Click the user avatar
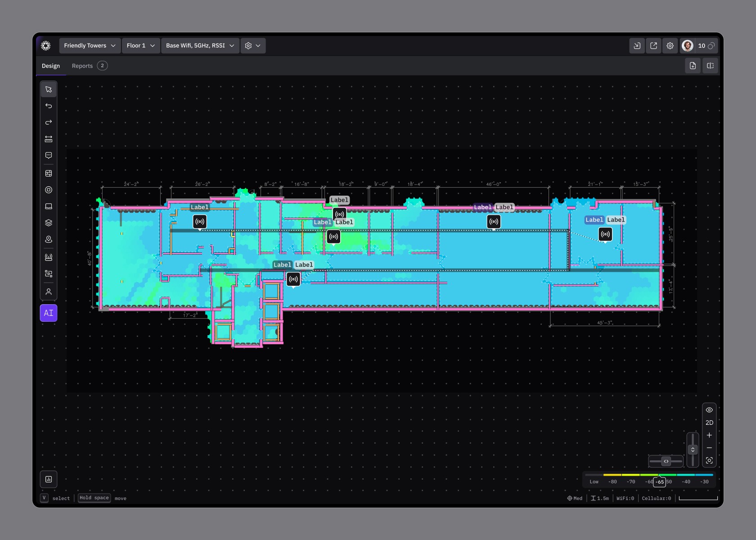 pos(687,45)
